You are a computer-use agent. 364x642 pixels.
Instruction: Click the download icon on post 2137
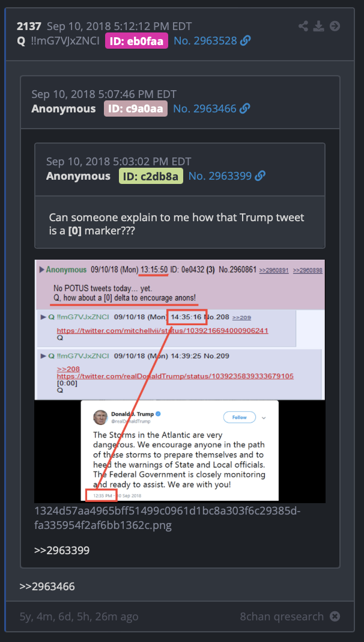point(318,26)
